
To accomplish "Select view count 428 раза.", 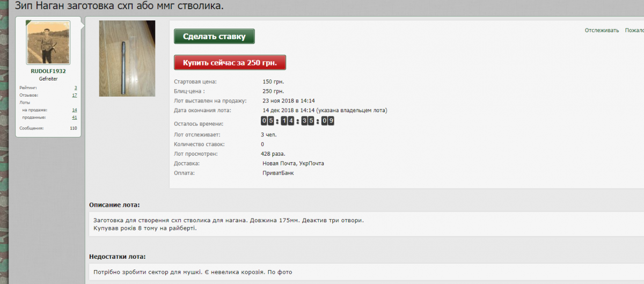I will 273,154.
